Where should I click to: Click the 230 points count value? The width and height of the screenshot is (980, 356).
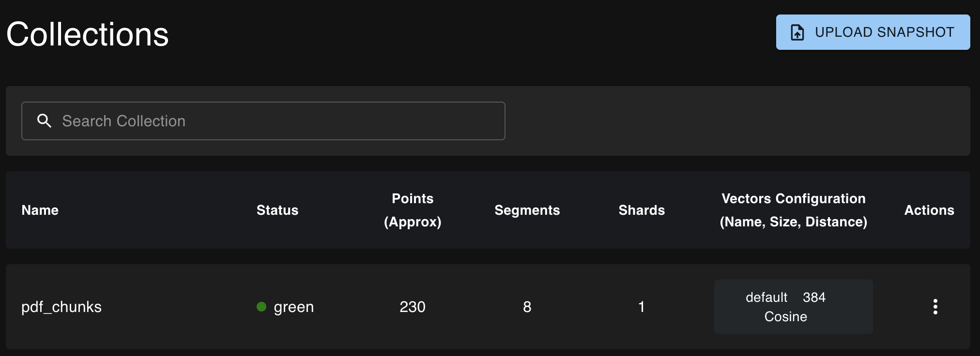[x=413, y=307]
